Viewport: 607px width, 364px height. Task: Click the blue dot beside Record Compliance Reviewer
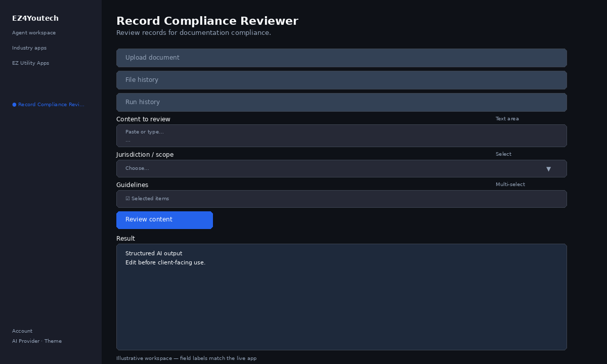click(14, 105)
